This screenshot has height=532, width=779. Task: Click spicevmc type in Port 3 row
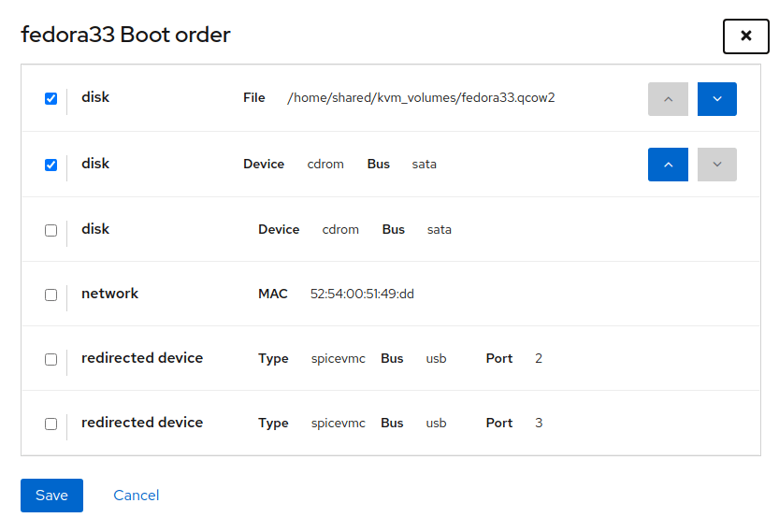[x=339, y=424]
